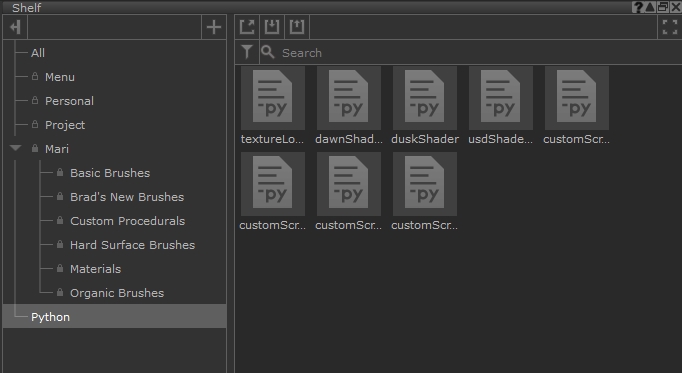Viewport: 682px width, 373px height.
Task: Click the magnifier search icon
Action: tap(267, 52)
